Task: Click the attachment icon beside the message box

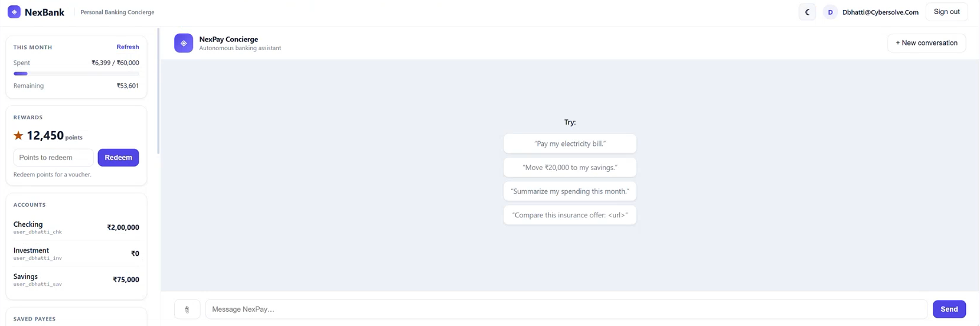Action: click(x=187, y=309)
